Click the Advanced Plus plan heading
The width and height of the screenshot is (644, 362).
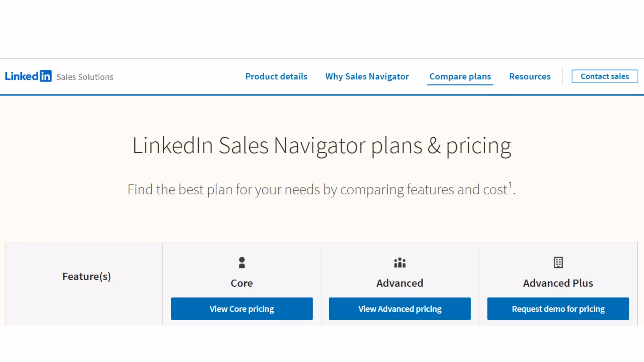558,283
